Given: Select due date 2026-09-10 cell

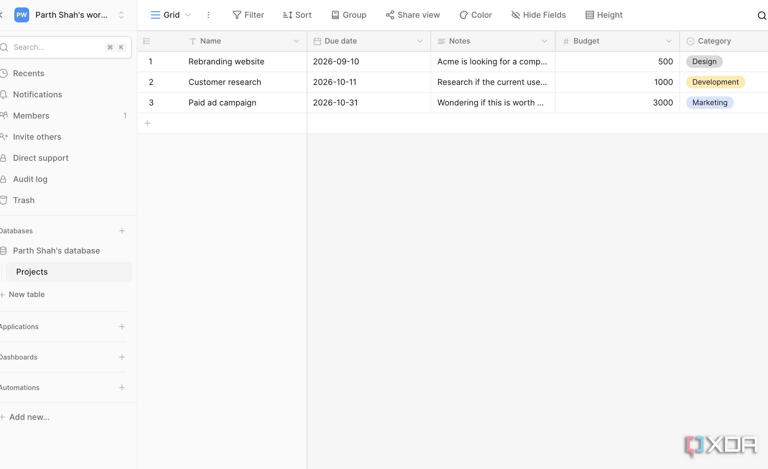Looking at the screenshot, I should click(369, 62).
